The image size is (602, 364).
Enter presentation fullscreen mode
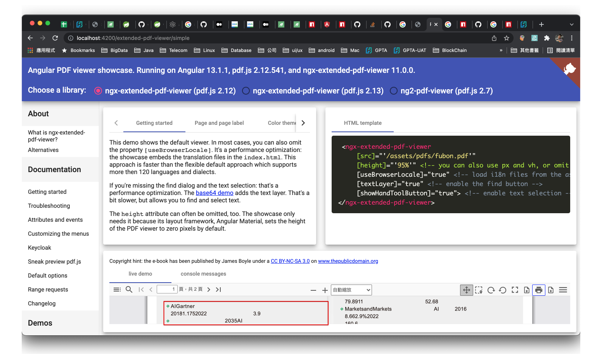tap(515, 290)
